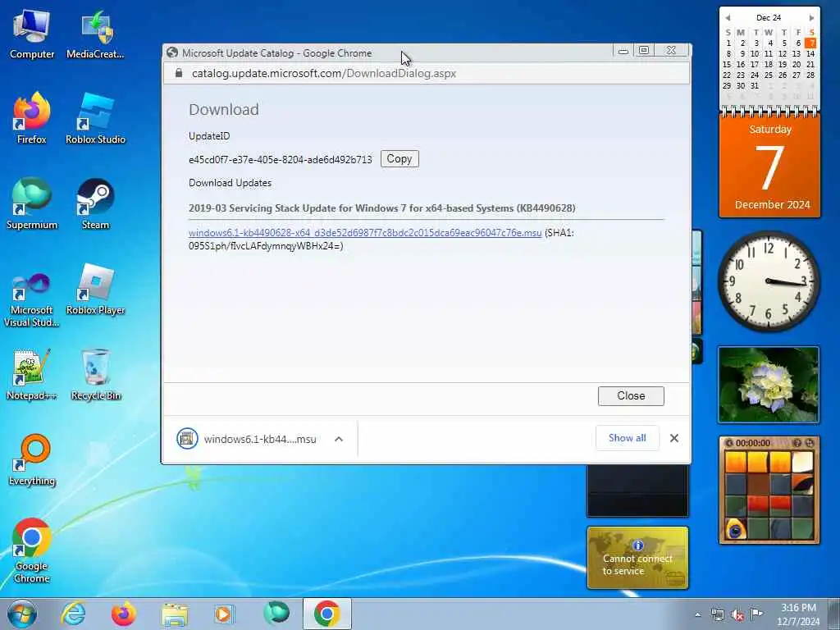
Task: Open Windows Explorer folder in taskbar
Action: [175, 614]
